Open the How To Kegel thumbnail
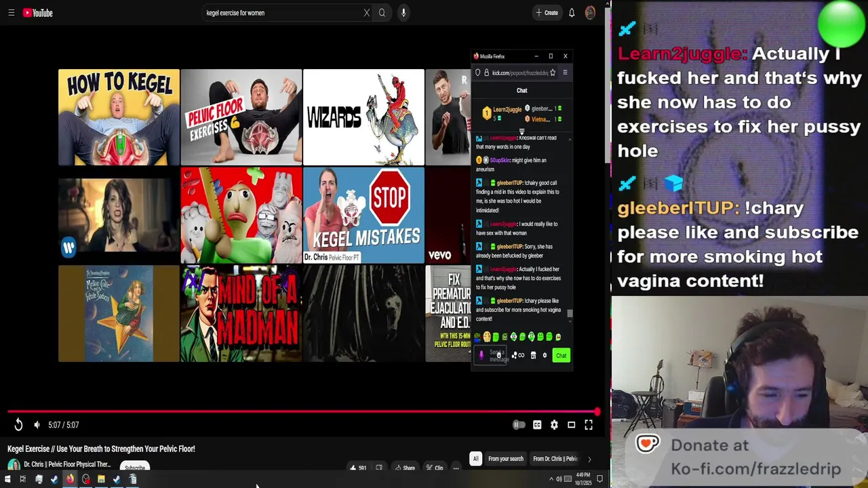 coord(119,117)
